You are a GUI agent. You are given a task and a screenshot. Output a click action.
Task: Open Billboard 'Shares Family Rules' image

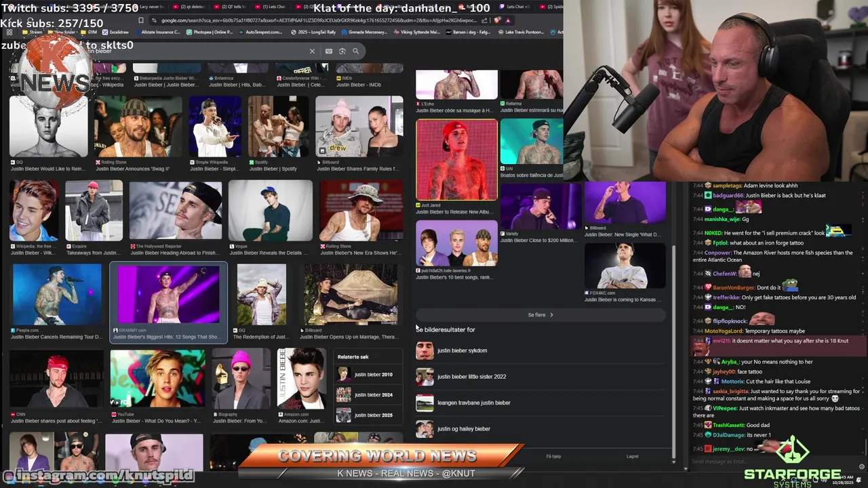click(x=359, y=127)
